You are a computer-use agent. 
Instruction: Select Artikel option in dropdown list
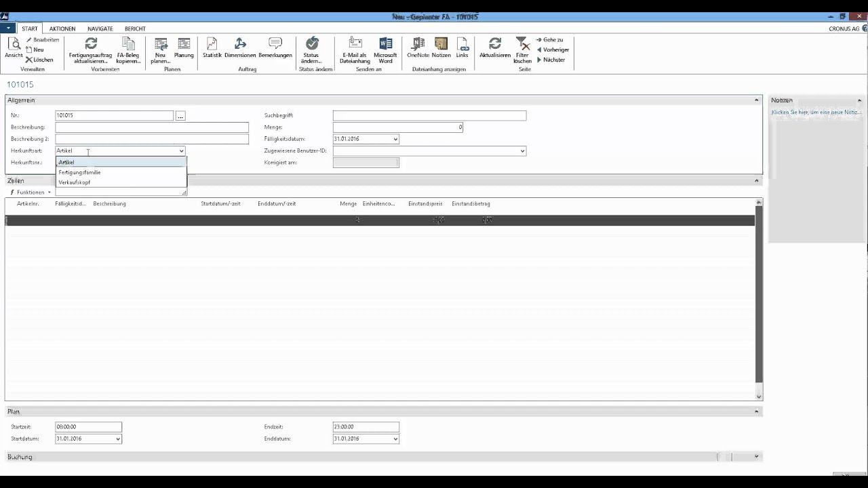point(121,162)
